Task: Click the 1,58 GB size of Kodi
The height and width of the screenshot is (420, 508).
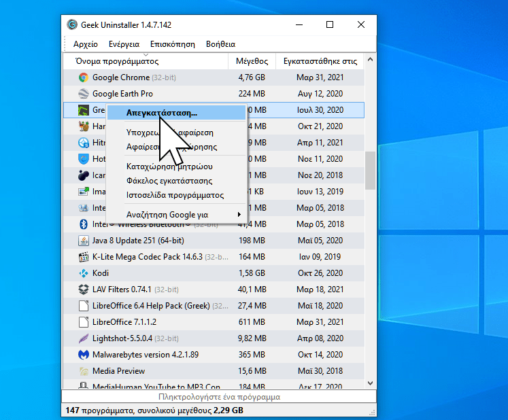Action: click(252, 273)
